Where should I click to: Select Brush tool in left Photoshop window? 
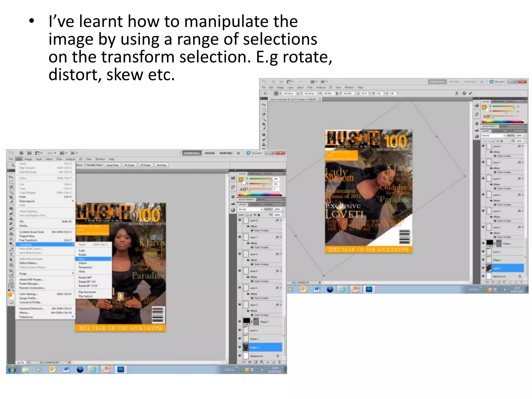click(x=11, y=214)
